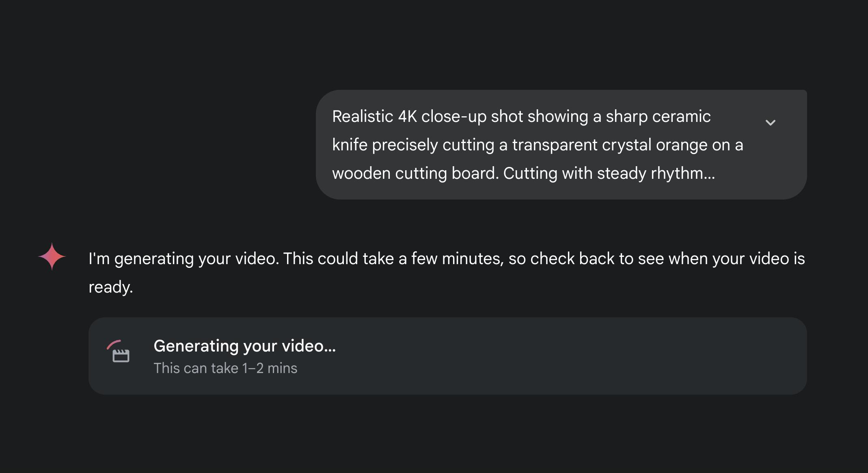
Task: Select the star-shaped assistant icon beside the reply
Action: [52, 256]
